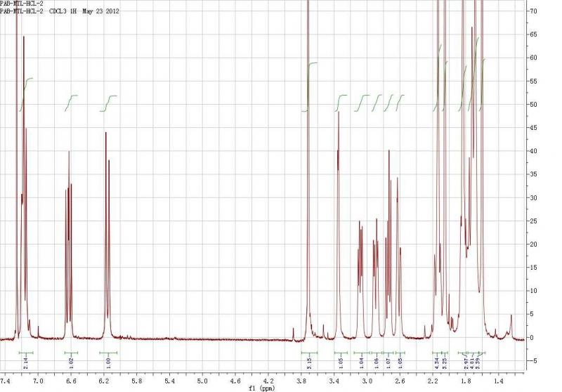Click the x-axis tick label 2.2
Screen dimensions: 562x392
point(433,381)
